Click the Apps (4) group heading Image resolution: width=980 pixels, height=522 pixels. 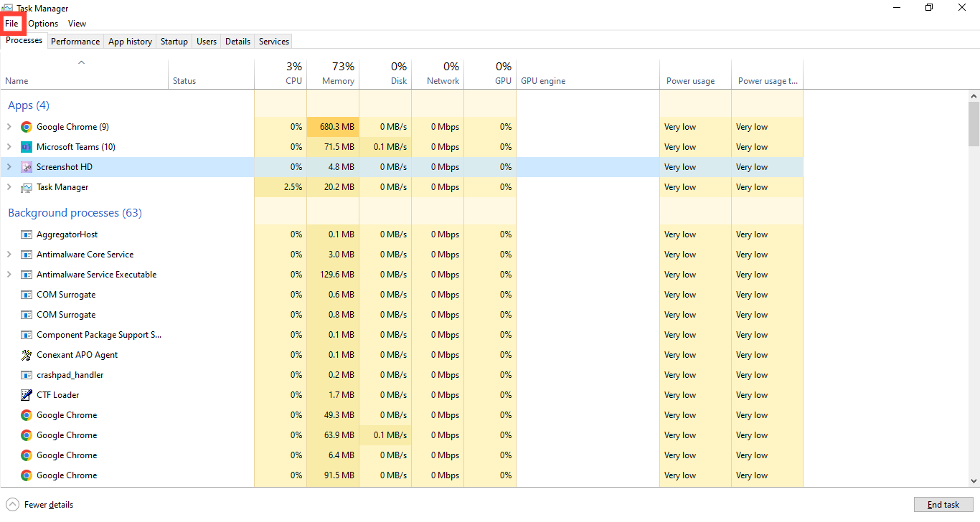coord(29,105)
